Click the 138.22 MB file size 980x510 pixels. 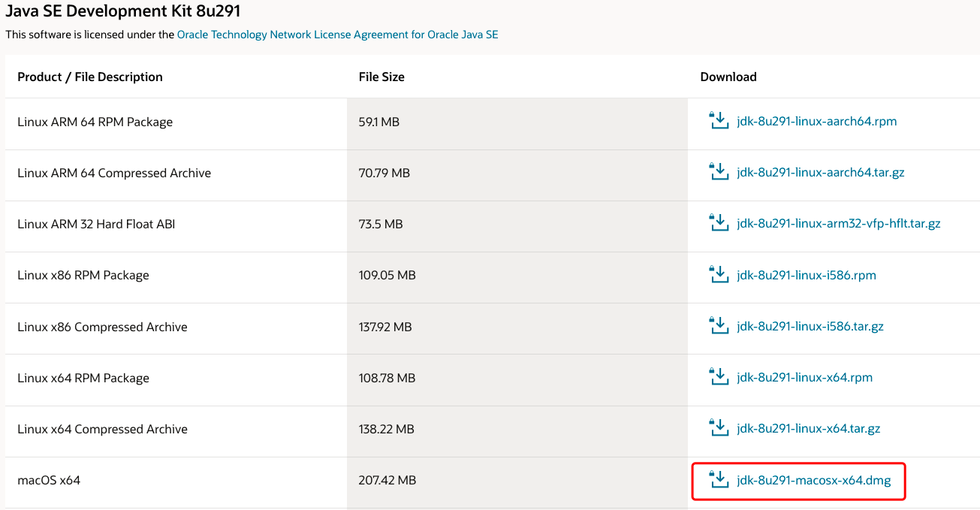pyautogui.click(x=387, y=429)
